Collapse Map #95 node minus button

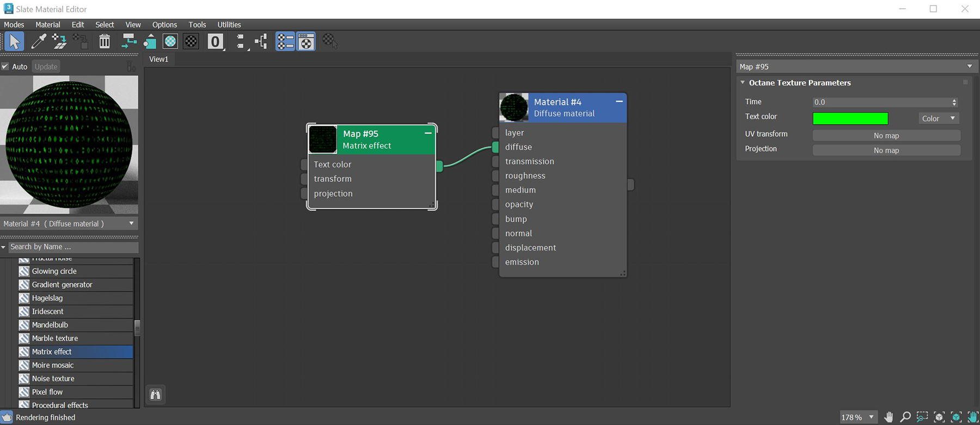pos(428,133)
